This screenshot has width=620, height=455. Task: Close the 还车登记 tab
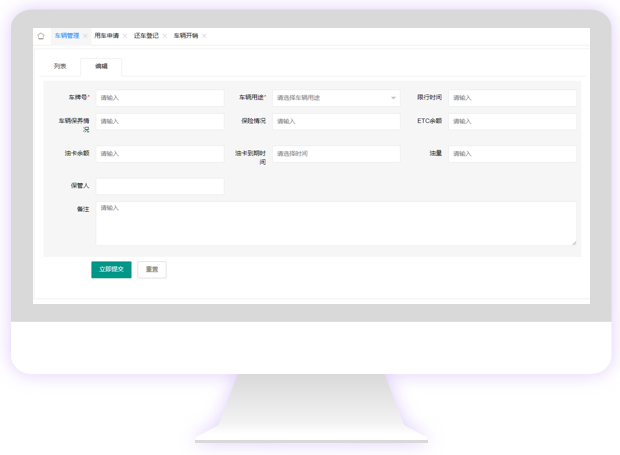[x=165, y=36]
